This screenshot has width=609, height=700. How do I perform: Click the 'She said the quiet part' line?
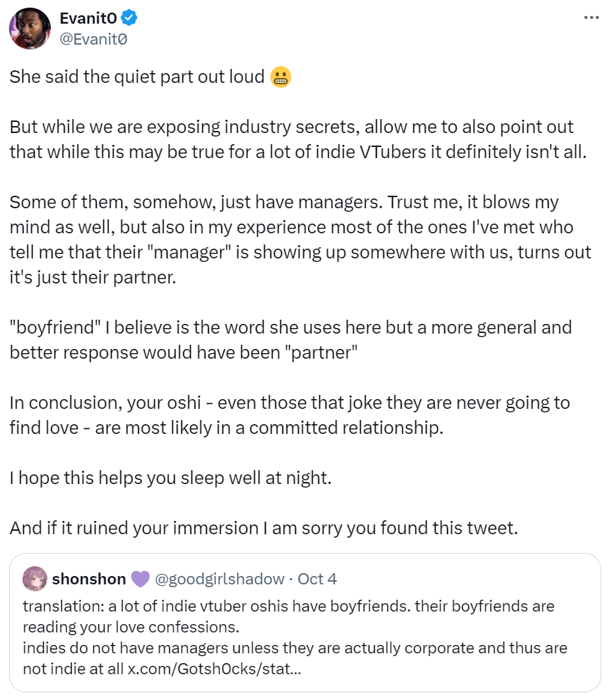click(x=137, y=77)
